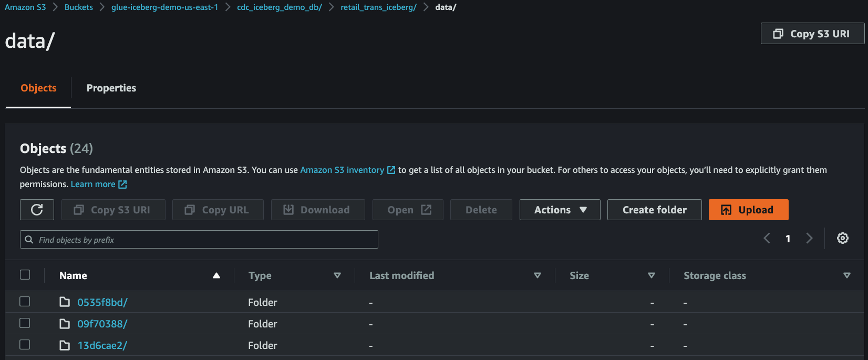
Task: Sort by Size column arrow
Action: (x=652, y=275)
